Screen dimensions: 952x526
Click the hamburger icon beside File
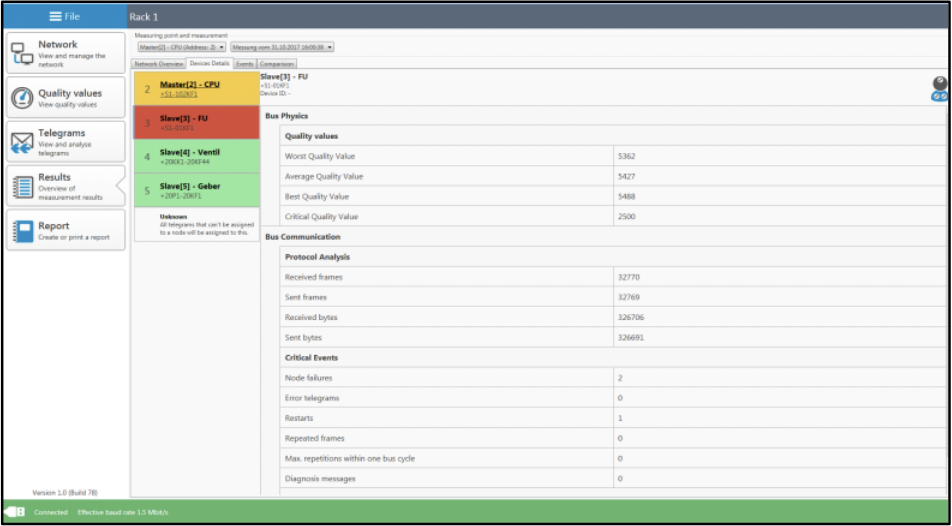point(56,17)
